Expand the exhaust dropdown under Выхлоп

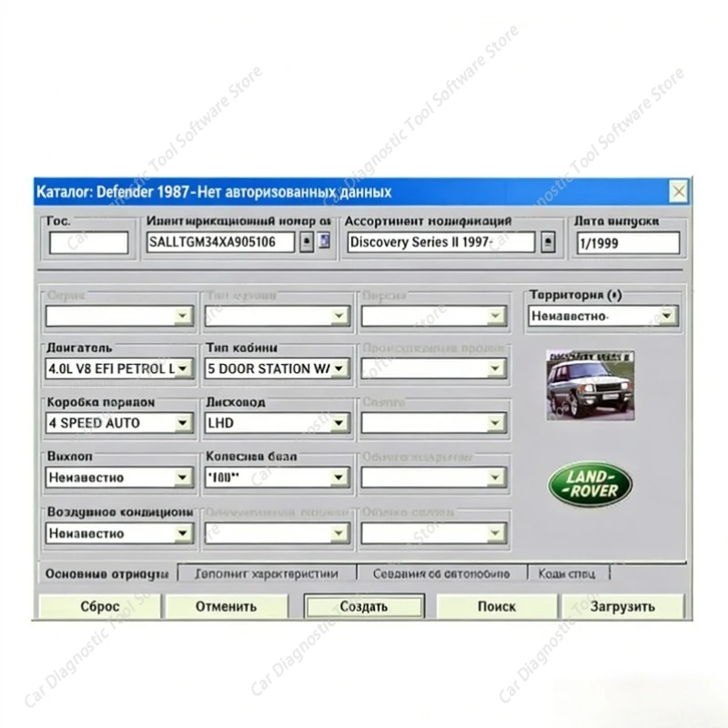pyautogui.click(x=183, y=477)
